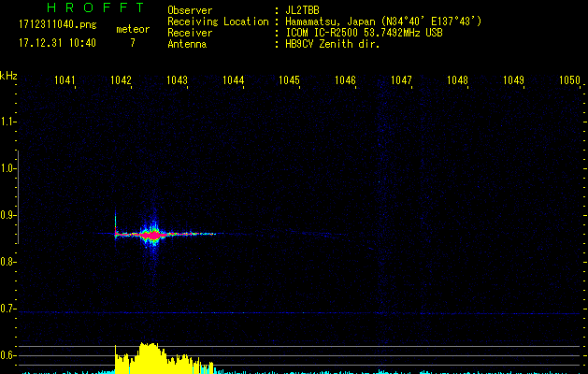Click the 1041 time axis marker
Viewport: 588px width, 374px height.
click(65, 80)
